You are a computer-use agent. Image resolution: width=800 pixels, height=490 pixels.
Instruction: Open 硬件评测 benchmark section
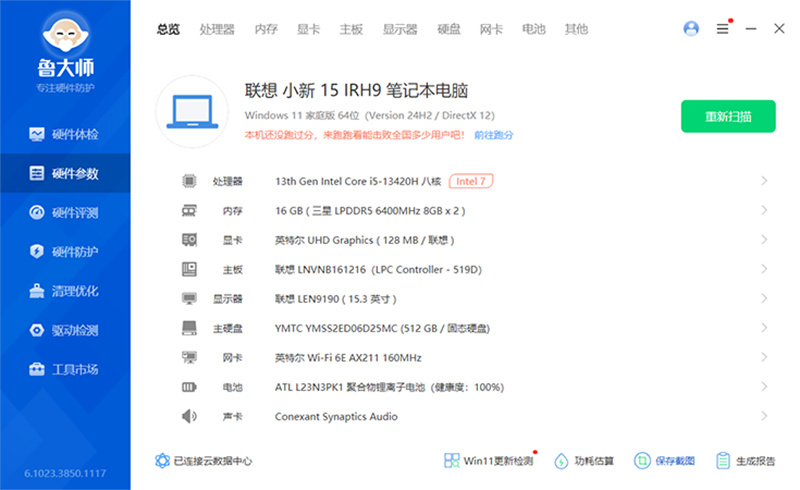tap(65, 213)
